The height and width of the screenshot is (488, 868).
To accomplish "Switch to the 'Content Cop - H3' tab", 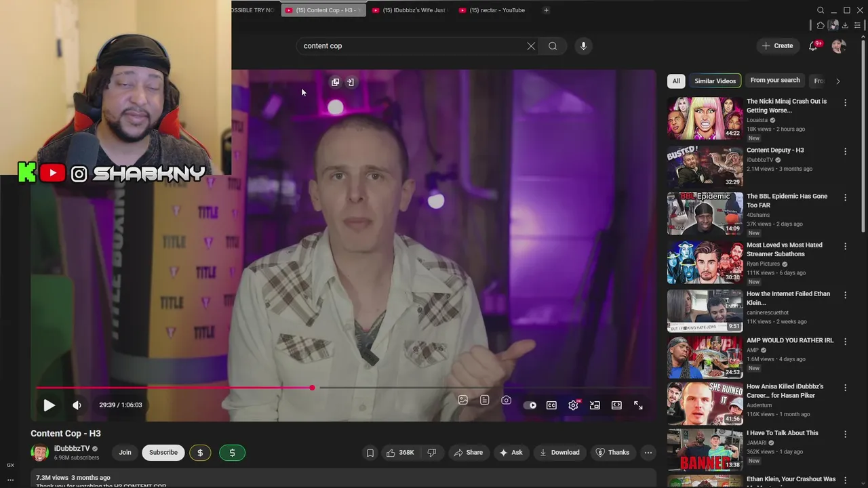I will pyautogui.click(x=323, y=10).
